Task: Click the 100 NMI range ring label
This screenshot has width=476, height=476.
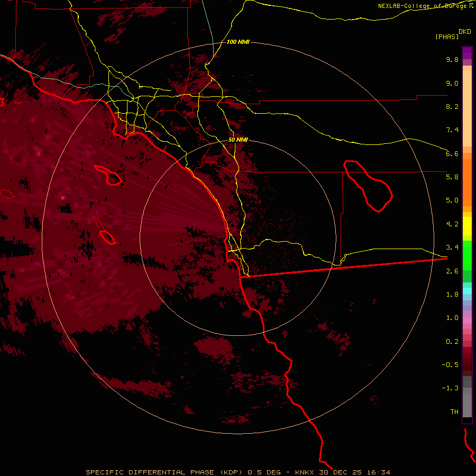Action: click(x=238, y=42)
